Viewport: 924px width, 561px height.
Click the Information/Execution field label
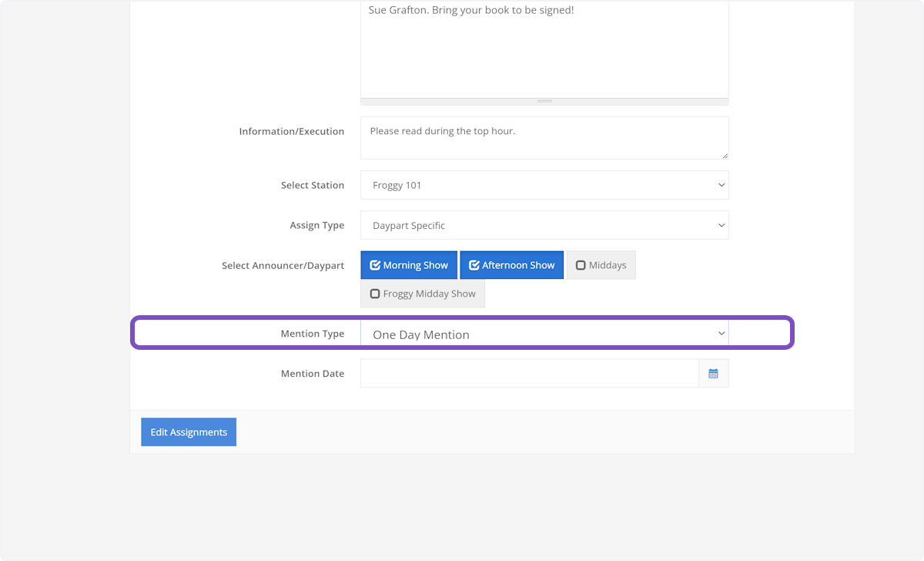coord(291,132)
